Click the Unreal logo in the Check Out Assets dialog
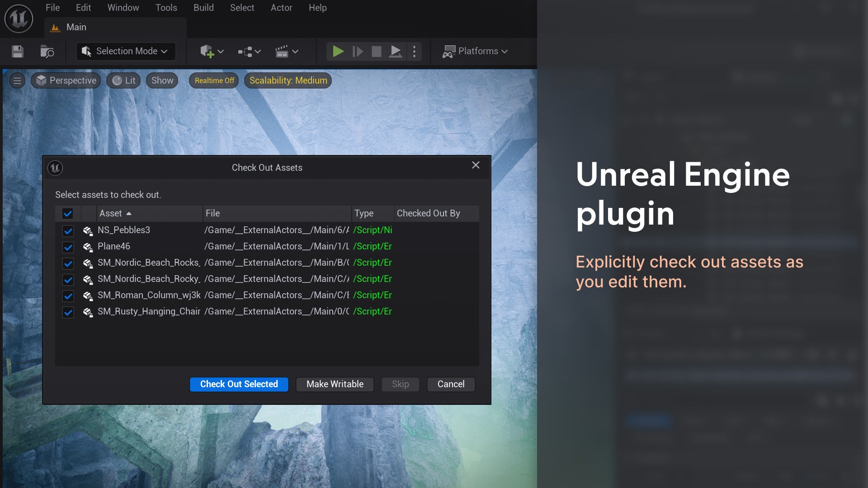The width and height of the screenshot is (868, 488). pos(55,168)
